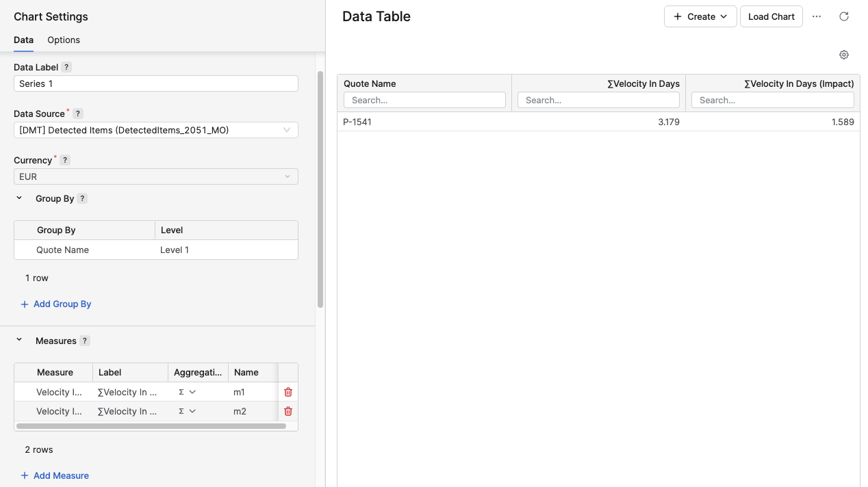
Task: Switch to the Options tab
Action: pos(64,40)
